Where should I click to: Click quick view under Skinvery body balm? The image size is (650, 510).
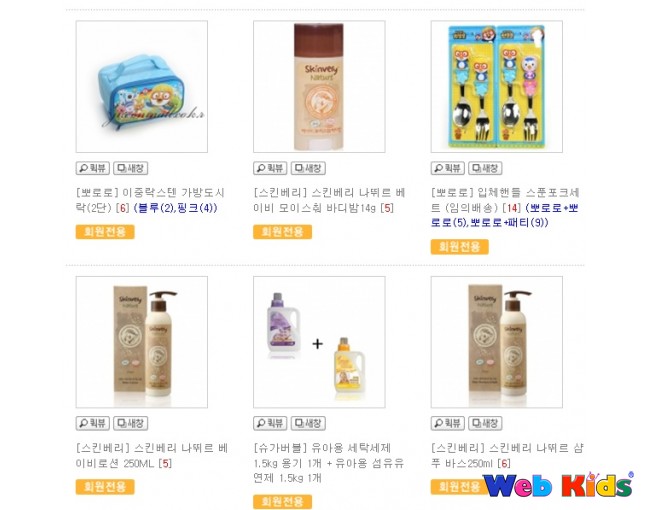[270, 168]
